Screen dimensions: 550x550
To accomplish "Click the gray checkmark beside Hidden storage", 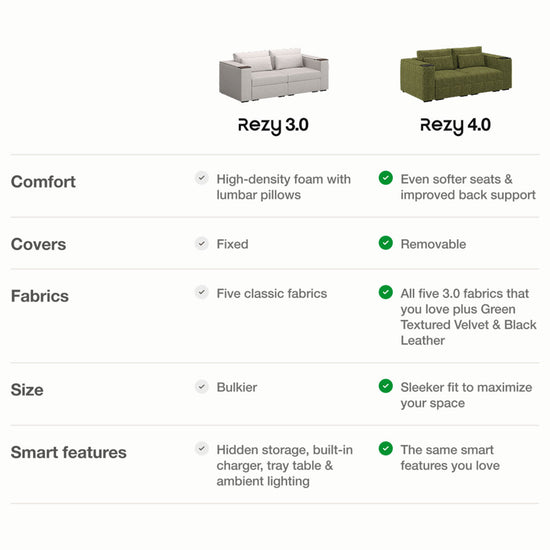I will coord(202,449).
